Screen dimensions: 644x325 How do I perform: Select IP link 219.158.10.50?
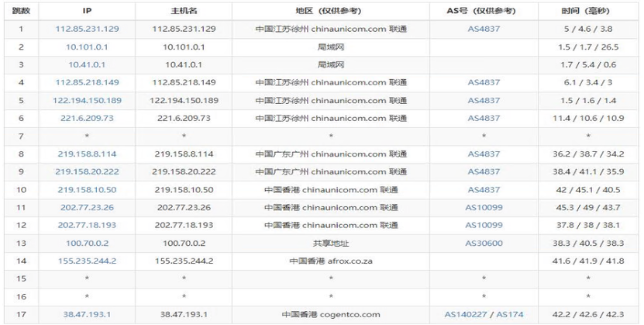(x=87, y=189)
